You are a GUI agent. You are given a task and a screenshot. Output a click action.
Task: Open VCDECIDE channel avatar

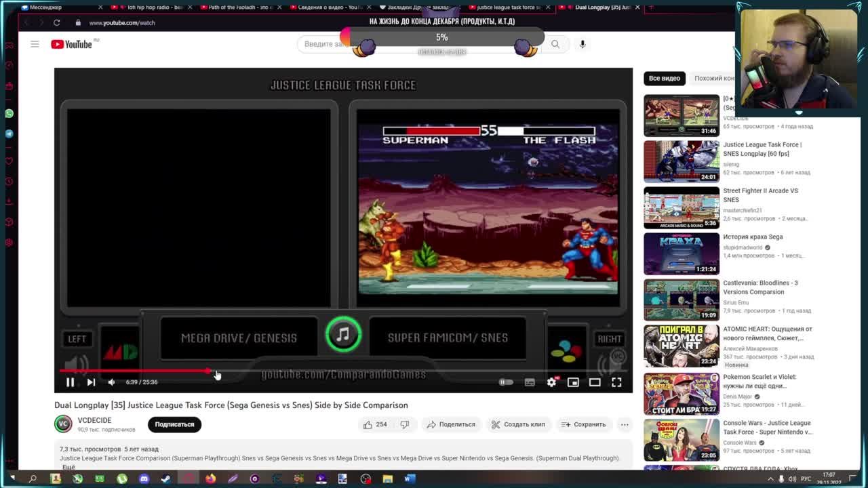[63, 424]
